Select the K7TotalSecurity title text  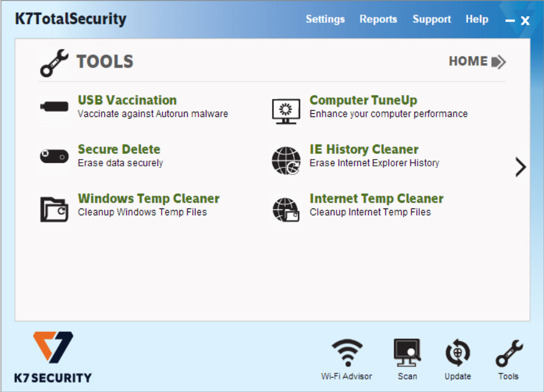pyautogui.click(x=70, y=19)
